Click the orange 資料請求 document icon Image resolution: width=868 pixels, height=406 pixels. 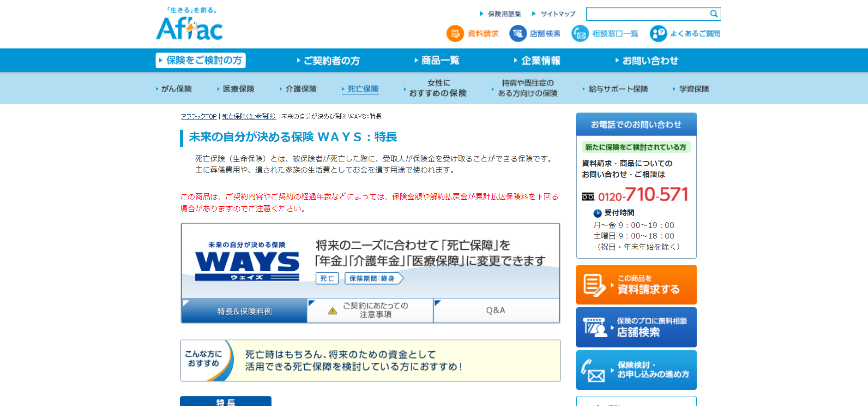[x=455, y=34]
